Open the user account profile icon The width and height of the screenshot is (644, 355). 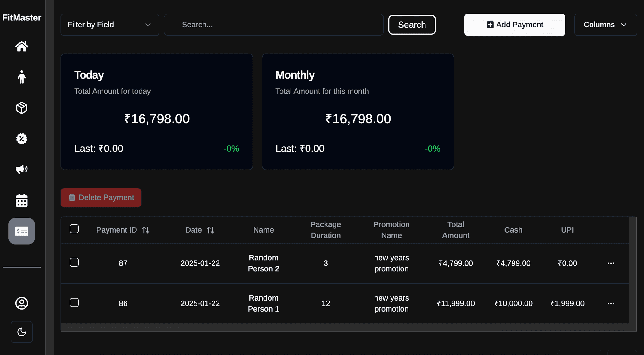coord(21,303)
